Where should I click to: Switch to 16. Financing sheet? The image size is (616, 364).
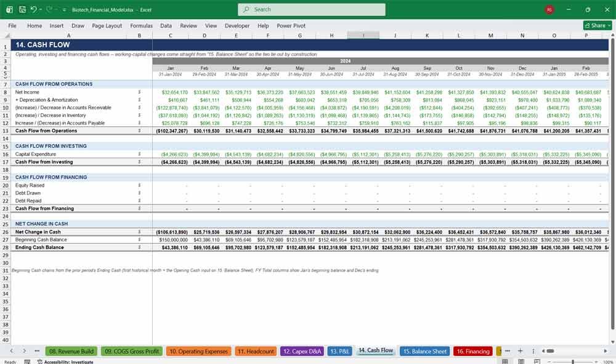(x=473, y=351)
